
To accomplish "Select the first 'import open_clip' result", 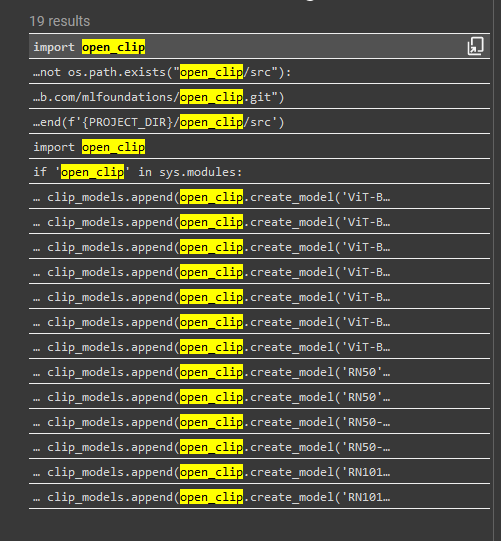I will point(259,47).
